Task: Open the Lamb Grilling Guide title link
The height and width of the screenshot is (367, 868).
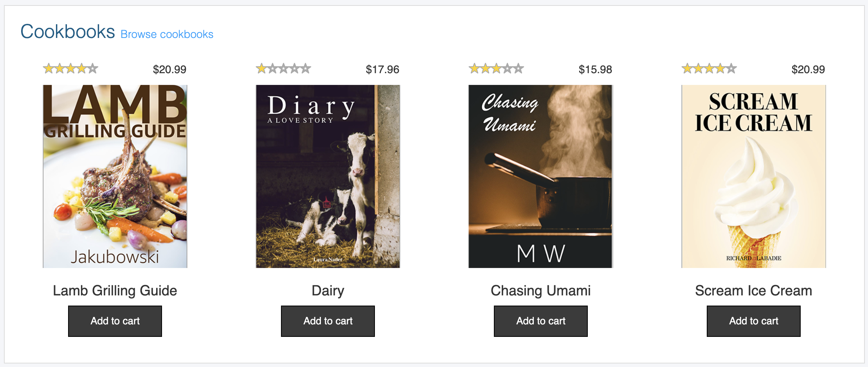Action: [115, 291]
